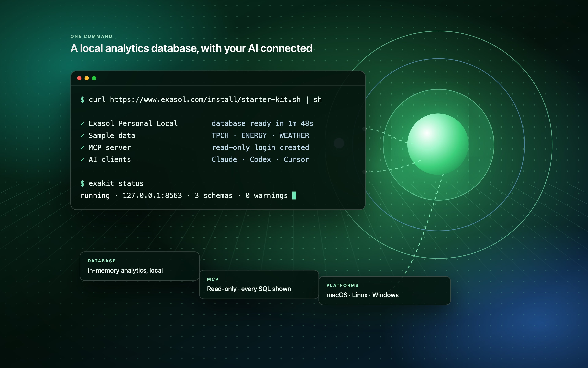Click the 'A local analytics database' headline
Viewport: 588px width, 368px height.
pyautogui.click(x=191, y=48)
